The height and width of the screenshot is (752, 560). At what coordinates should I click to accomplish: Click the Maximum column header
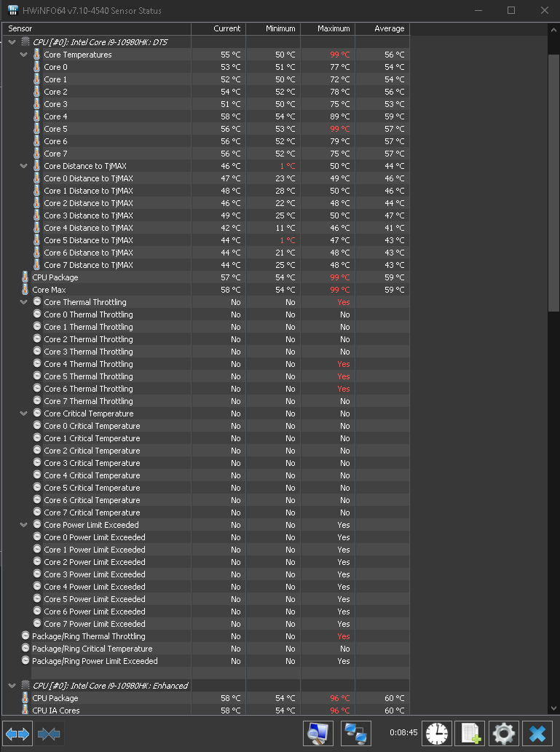(328, 29)
